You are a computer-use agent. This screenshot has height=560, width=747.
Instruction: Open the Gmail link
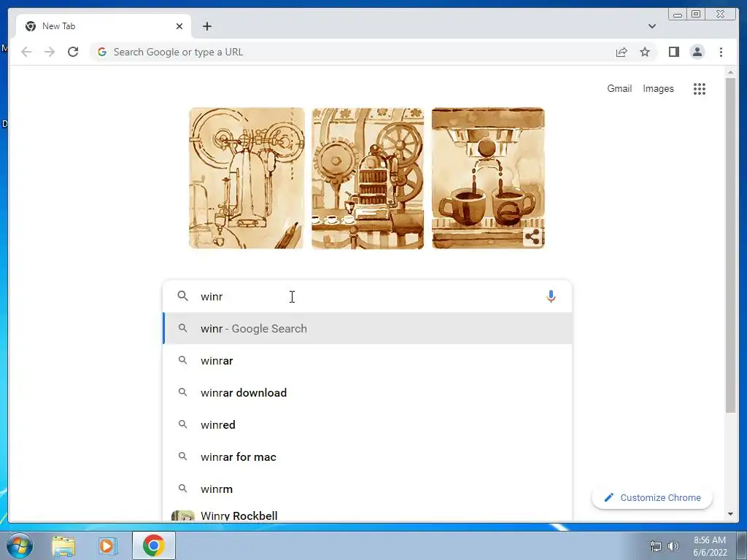[x=619, y=88]
